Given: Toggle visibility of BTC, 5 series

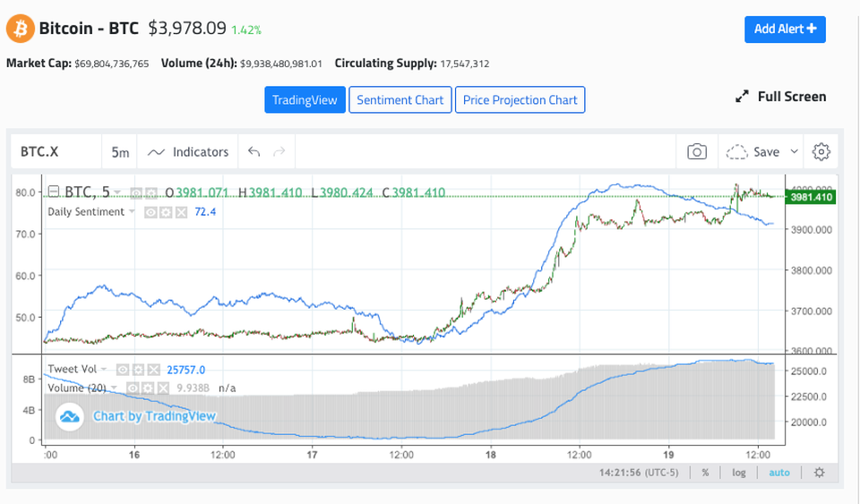Looking at the screenshot, I should pyautogui.click(x=136, y=192).
